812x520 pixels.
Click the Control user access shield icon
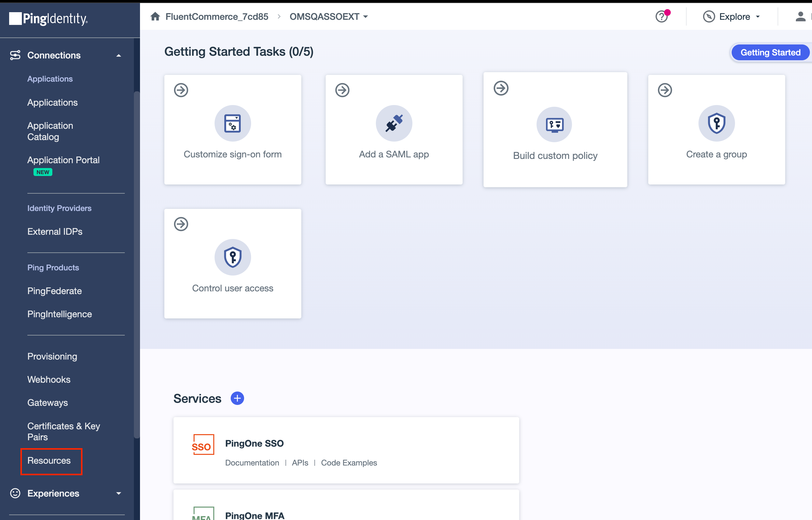tap(233, 257)
